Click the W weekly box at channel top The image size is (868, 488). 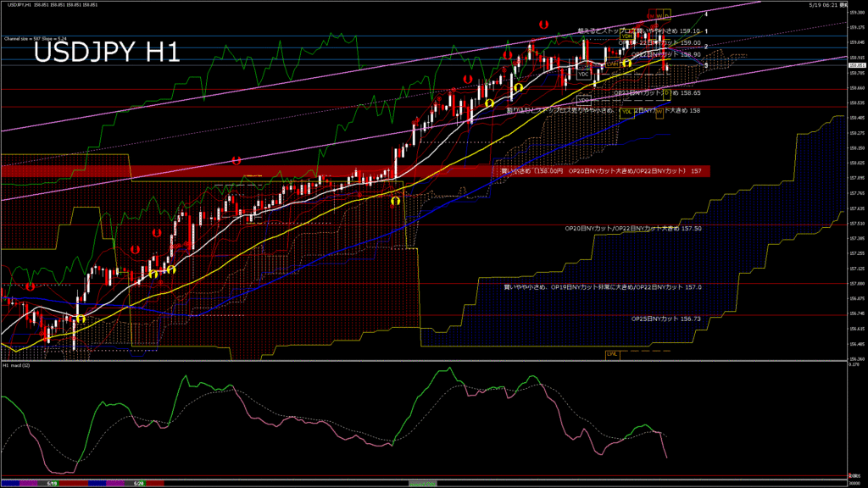tap(659, 14)
